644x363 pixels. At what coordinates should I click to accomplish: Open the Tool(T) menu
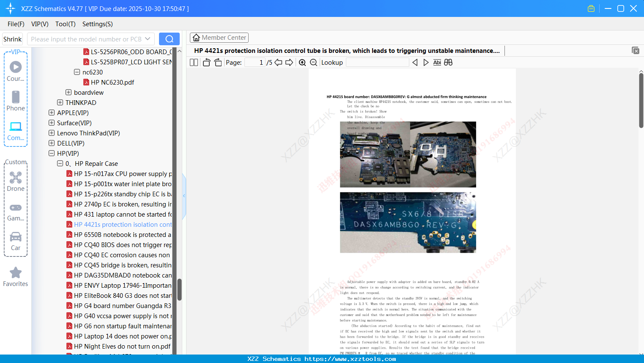66,24
